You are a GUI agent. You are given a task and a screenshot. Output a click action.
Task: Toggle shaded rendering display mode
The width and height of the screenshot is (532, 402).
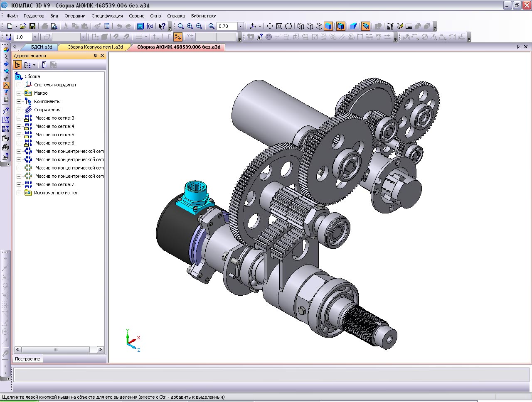pyautogui.click(x=328, y=26)
